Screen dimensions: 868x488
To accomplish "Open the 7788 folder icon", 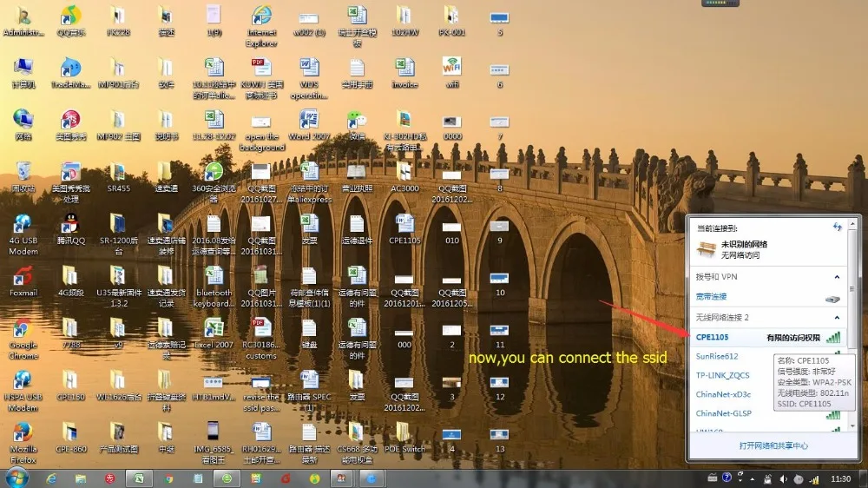I will pos(71,333).
